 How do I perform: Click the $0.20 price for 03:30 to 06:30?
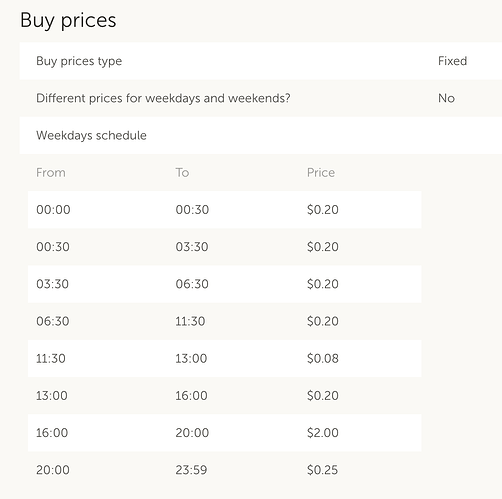tap(323, 284)
